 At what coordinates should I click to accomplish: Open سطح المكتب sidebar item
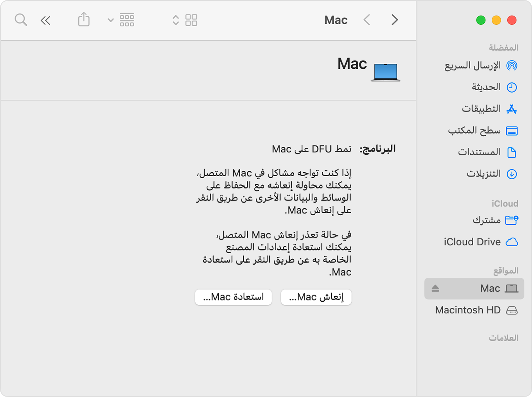[x=474, y=131]
